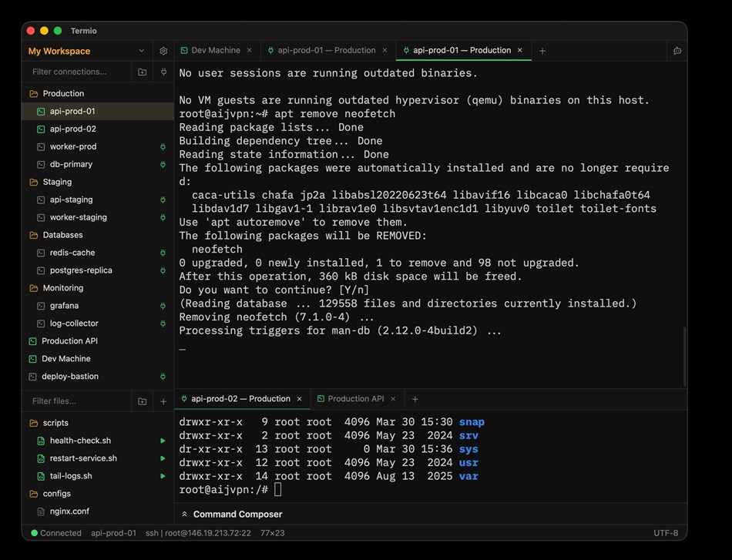Open redis-cache connection
The height and width of the screenshot is (560, 732).
(x=98, y=253)
